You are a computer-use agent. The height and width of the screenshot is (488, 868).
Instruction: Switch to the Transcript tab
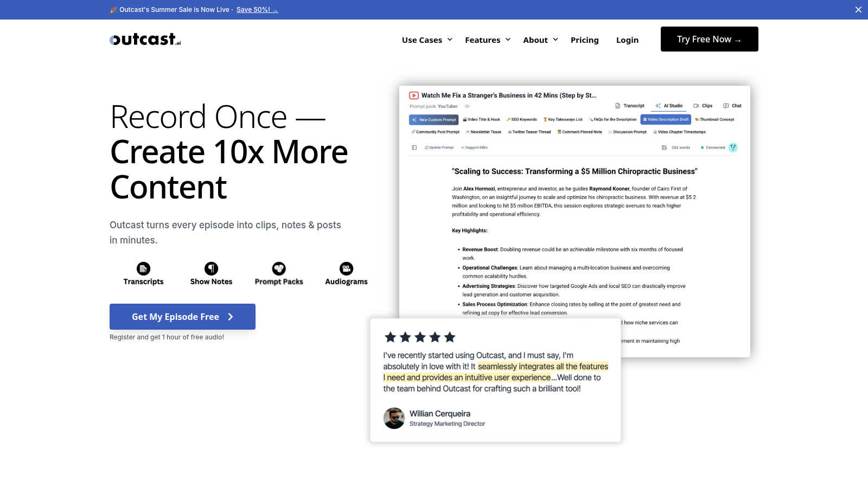[x=630, y=106]
